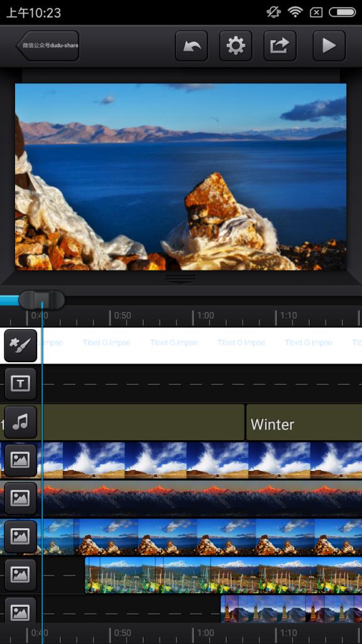
Task: Select the prayer flags video clip
Action: coord(223,575)
